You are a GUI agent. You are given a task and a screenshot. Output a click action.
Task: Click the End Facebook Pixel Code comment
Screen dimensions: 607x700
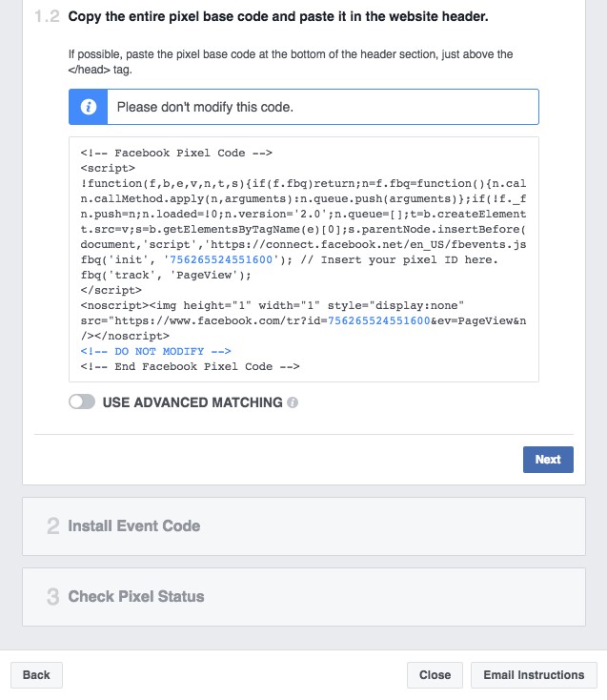[190, 366]
